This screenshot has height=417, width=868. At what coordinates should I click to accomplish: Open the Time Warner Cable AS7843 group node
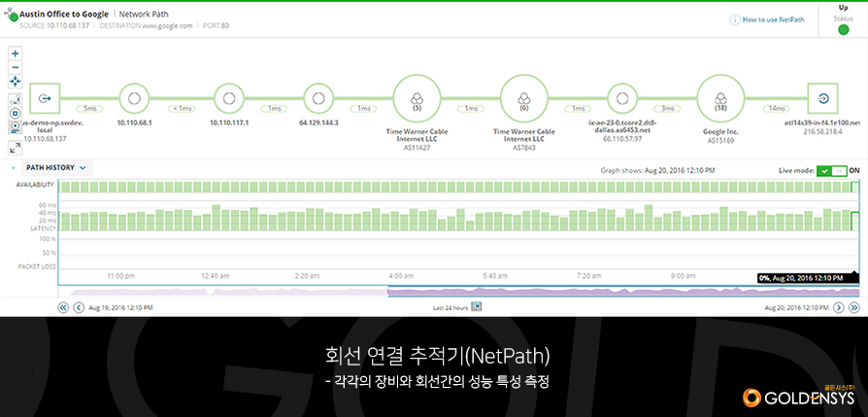pyautogui.click(x=523, y=98)
